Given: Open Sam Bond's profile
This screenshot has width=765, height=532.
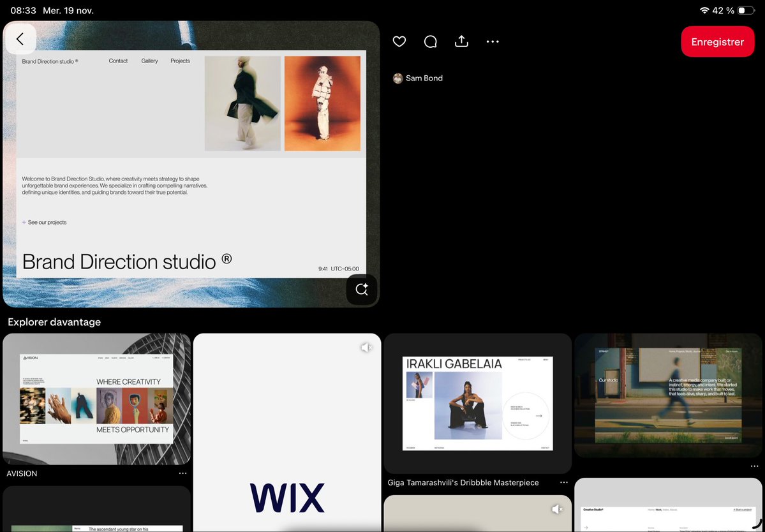Looking at the screenshot, I should tap(418, 78).
